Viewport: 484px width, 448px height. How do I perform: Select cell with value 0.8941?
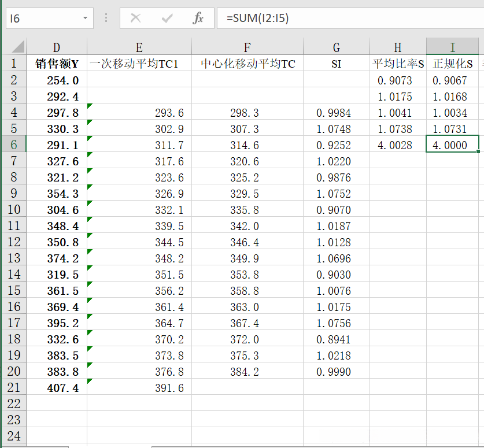[x=336, y=339]
